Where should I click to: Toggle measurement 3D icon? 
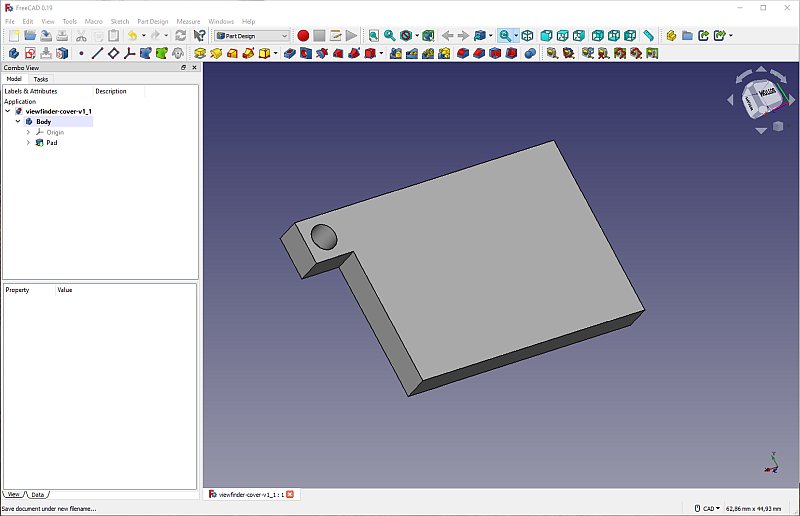pyautogui.click(x=636, y=53)
